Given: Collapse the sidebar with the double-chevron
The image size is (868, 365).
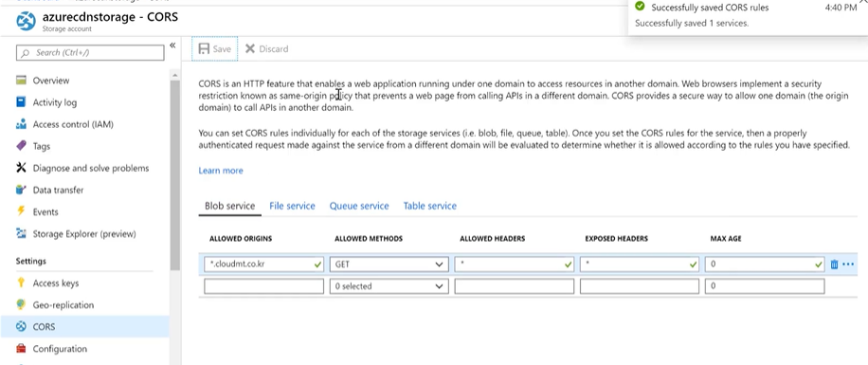Looking at the screenshot, I should point(172,46).
